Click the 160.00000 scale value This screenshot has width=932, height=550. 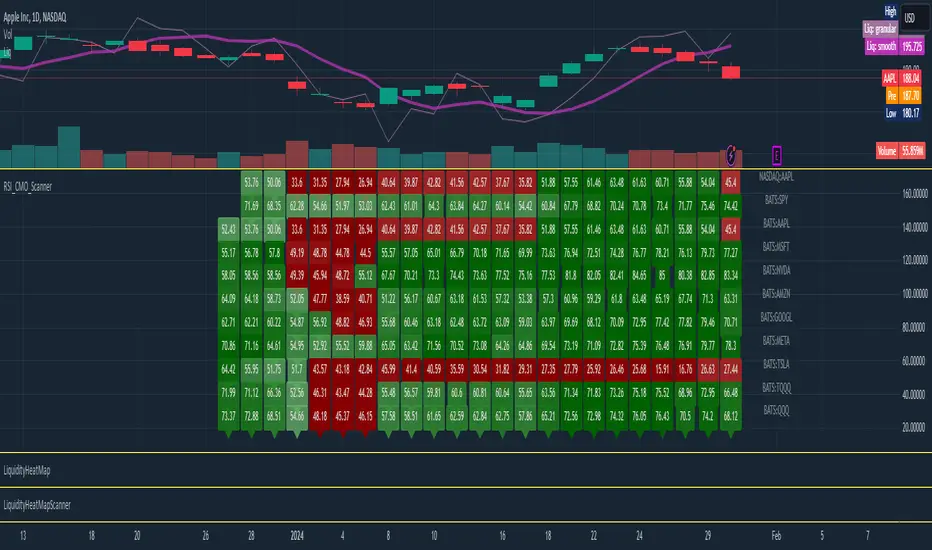(x=915, y=194)
